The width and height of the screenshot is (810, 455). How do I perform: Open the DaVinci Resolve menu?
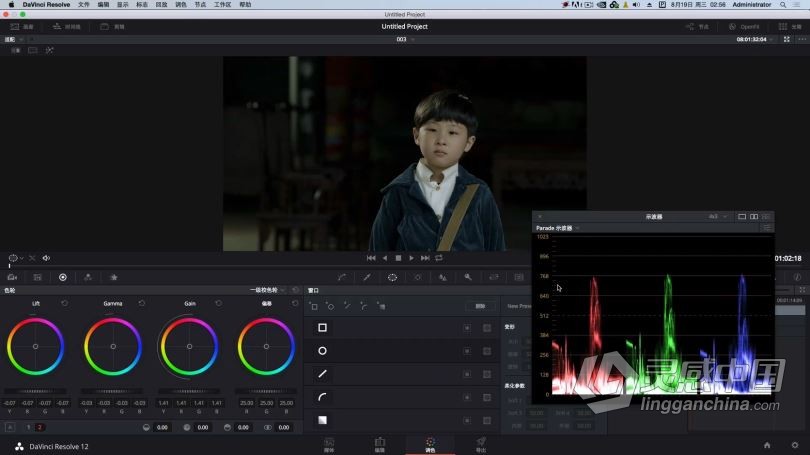click(x=46, y=5)
